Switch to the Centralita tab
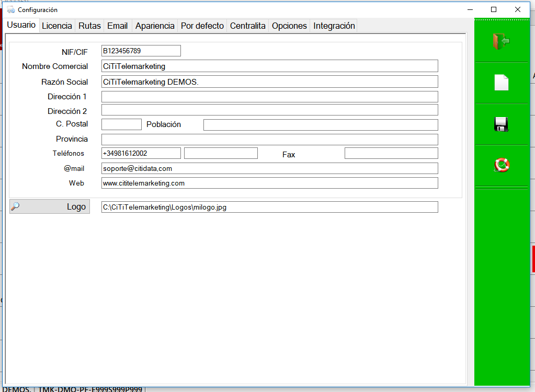 click(248, 26)
